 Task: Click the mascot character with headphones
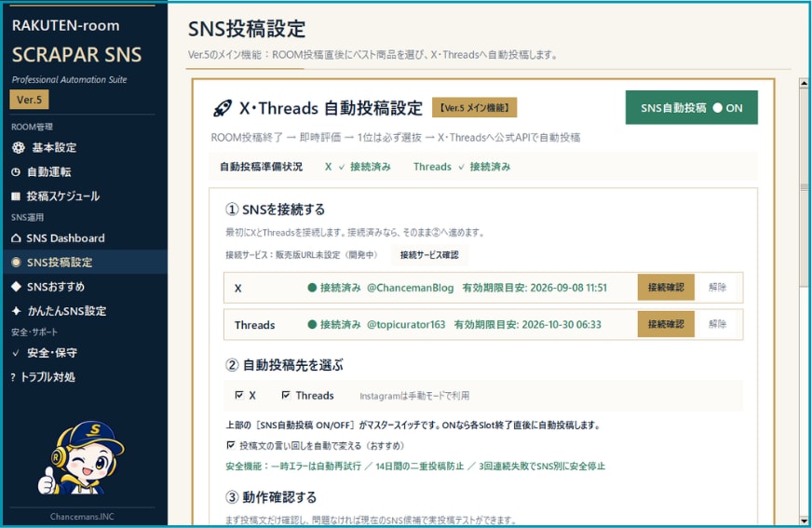(x=80, y=457)
